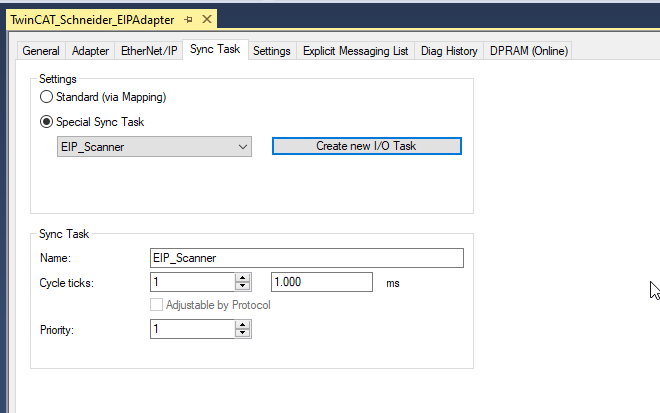Increase Priority with up arrow
Viewport: 660px width, 413px height.
click(x=243, y=325)
